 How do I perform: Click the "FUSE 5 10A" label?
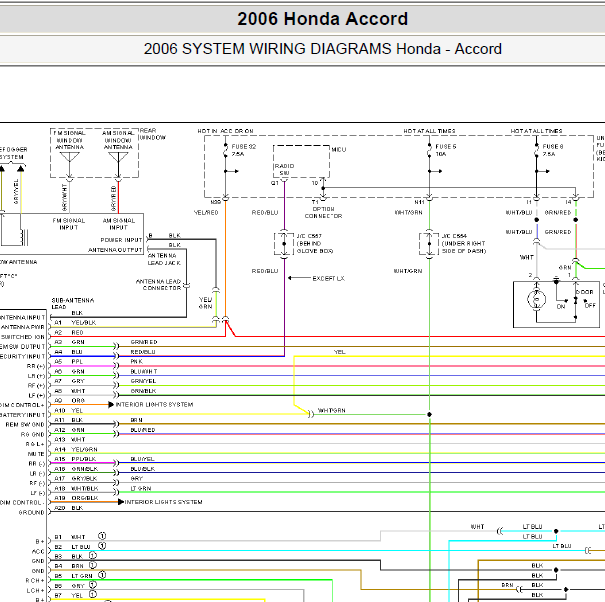tap(446, 150)
